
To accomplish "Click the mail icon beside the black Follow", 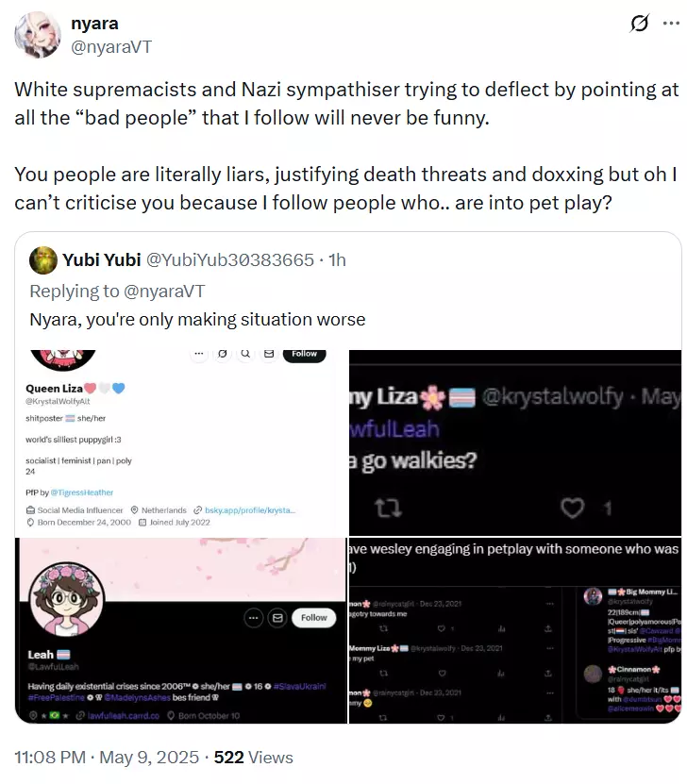I will click(269, 354).
